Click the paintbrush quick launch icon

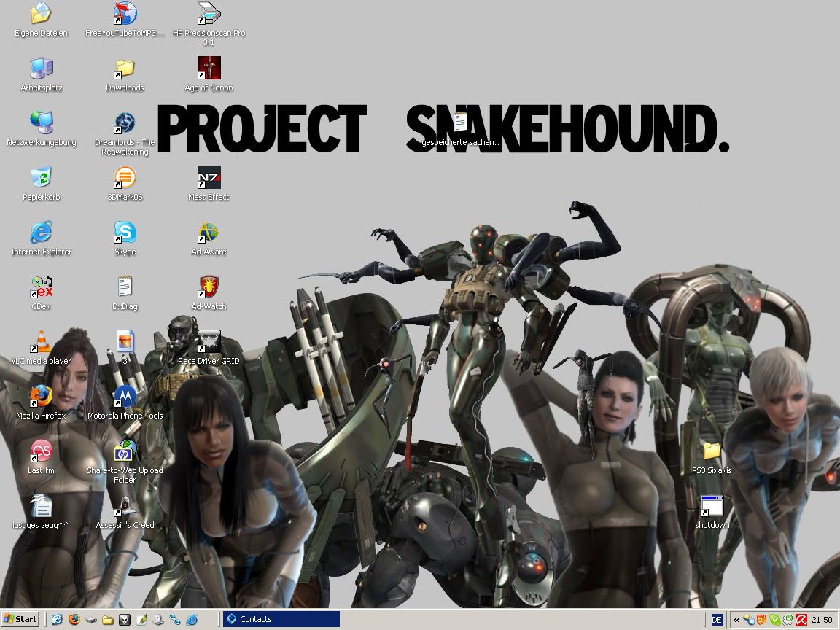[x=141, y=619]
